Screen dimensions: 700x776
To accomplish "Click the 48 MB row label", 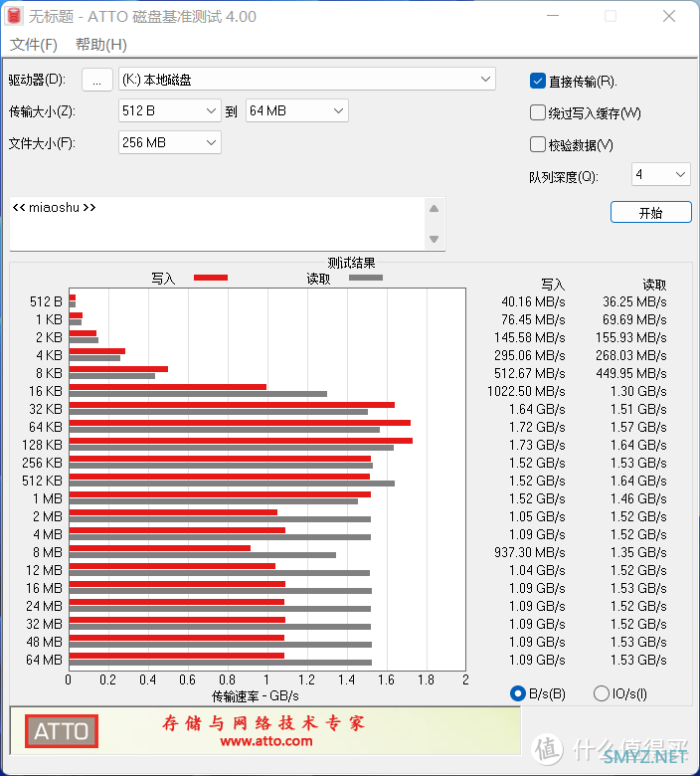I will (45, 642).
